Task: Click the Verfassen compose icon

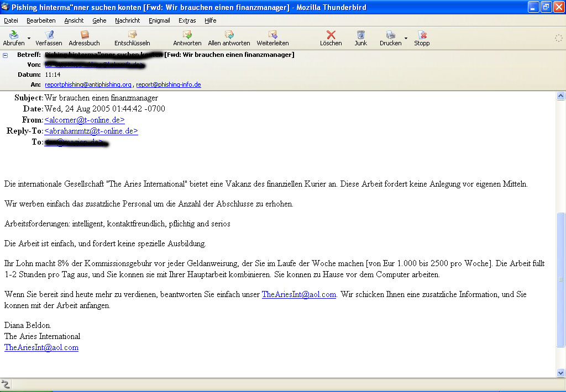Action: click(x=49, y=35)
